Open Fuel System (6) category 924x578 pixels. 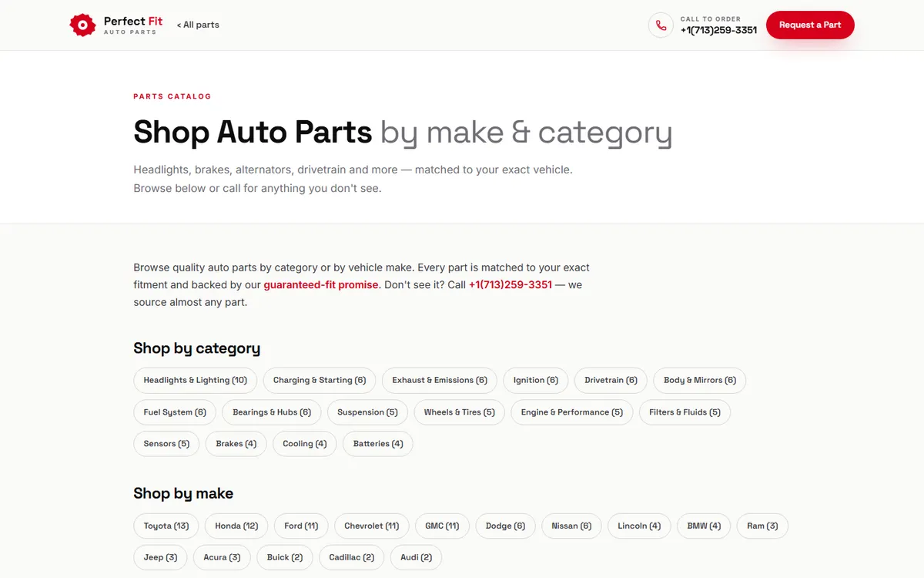click(x=175, y=412)
